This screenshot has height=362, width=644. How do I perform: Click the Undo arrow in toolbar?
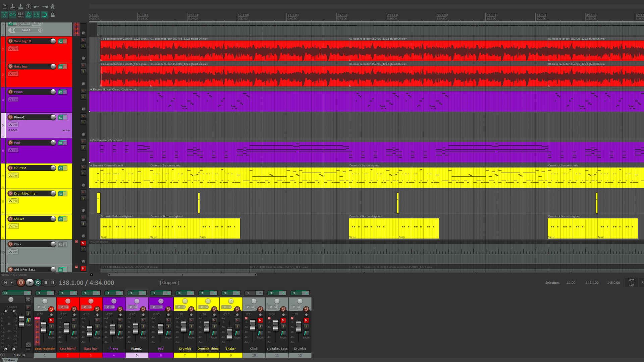(x=36, y=7)
